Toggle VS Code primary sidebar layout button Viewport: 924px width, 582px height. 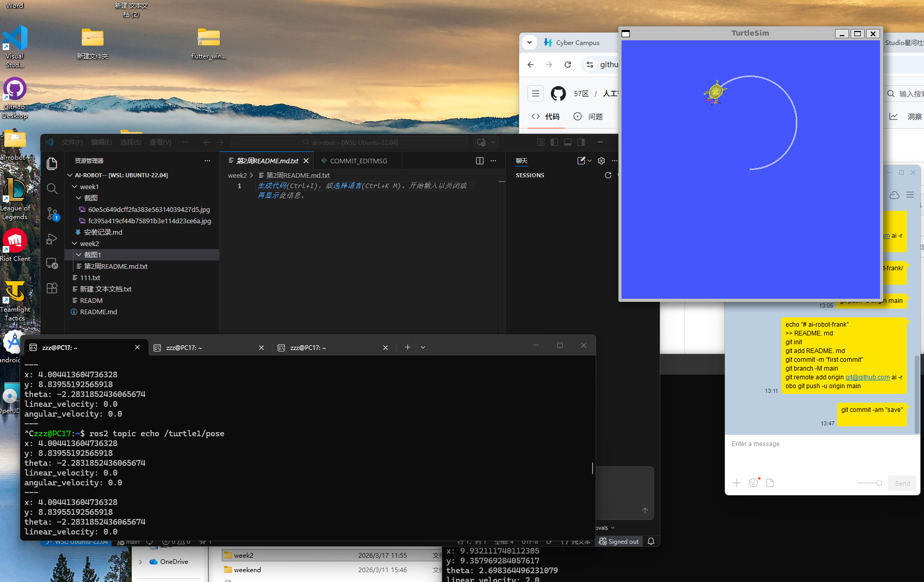point(554,142)
